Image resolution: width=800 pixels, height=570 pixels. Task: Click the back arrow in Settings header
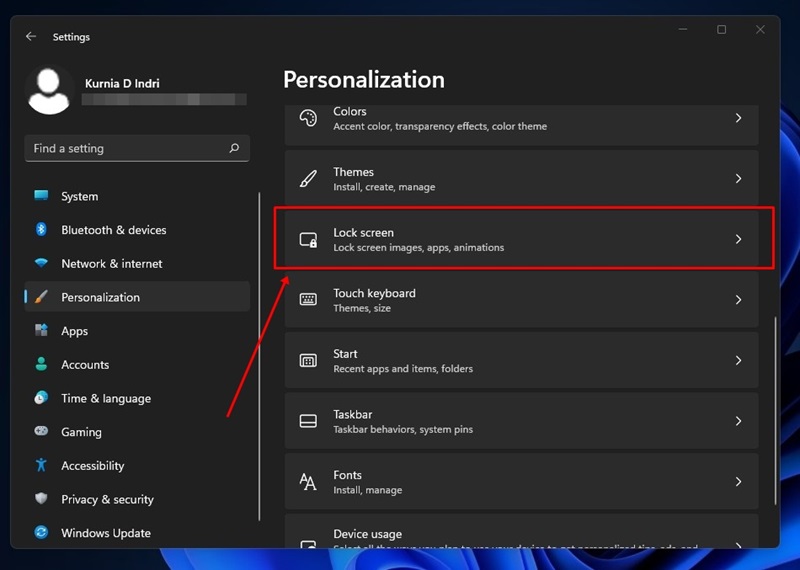(31, 36)
